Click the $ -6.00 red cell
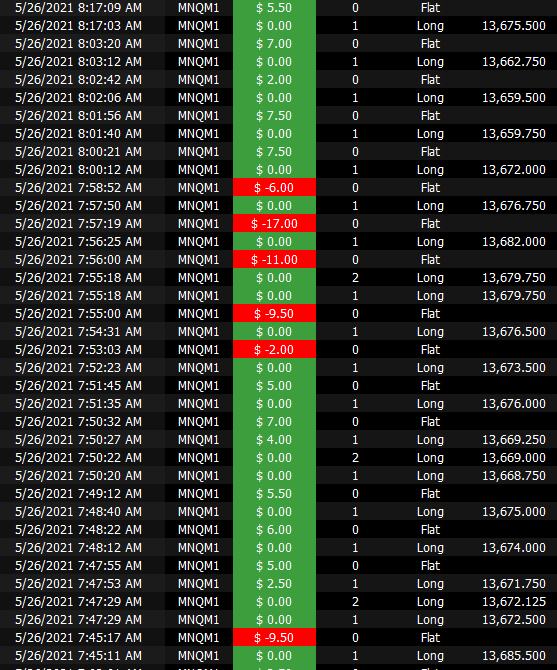 coord(274,188)
